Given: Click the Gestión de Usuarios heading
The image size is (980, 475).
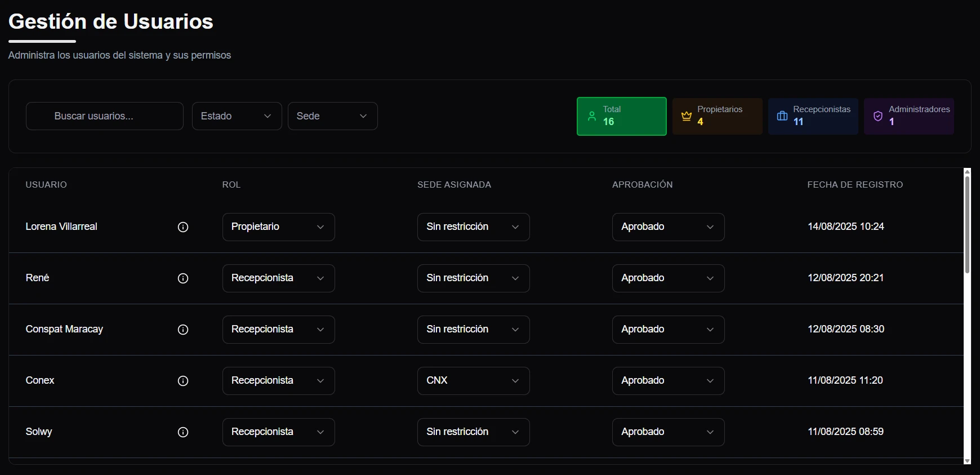Looking at the screenshot, I should 111,21.
